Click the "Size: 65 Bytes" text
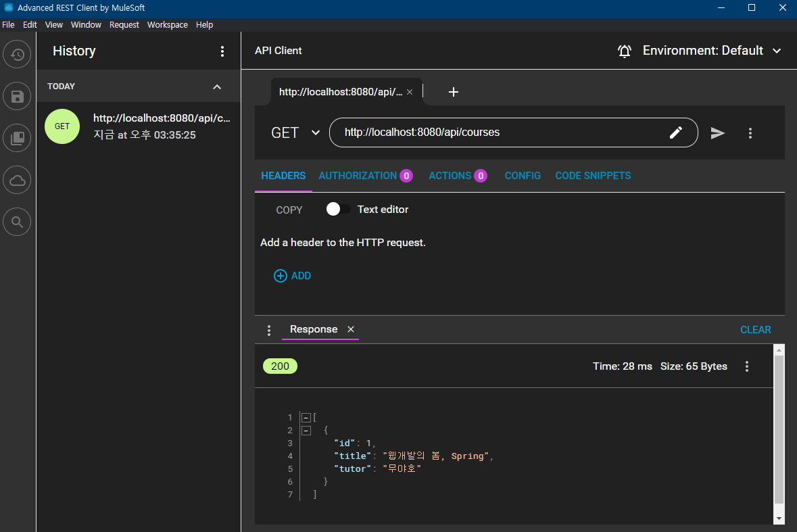This screenshot has width=797, height=532. [694, 366]
